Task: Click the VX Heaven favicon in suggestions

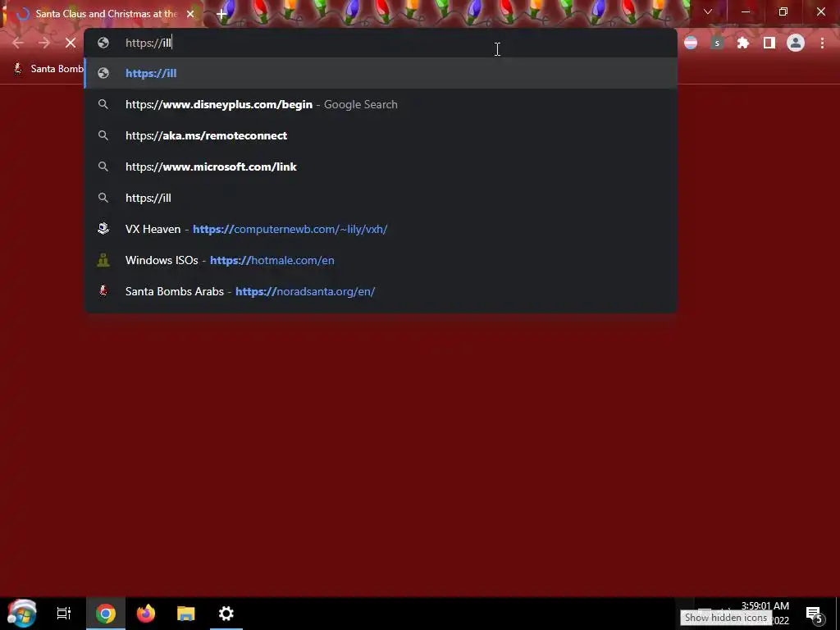Action: tap(103, 229)
